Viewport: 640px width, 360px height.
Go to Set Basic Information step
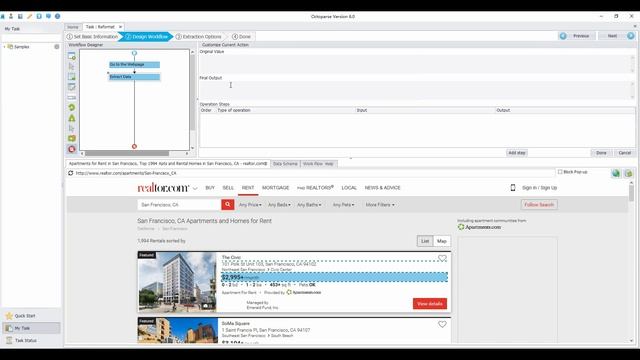pos(92,37)
